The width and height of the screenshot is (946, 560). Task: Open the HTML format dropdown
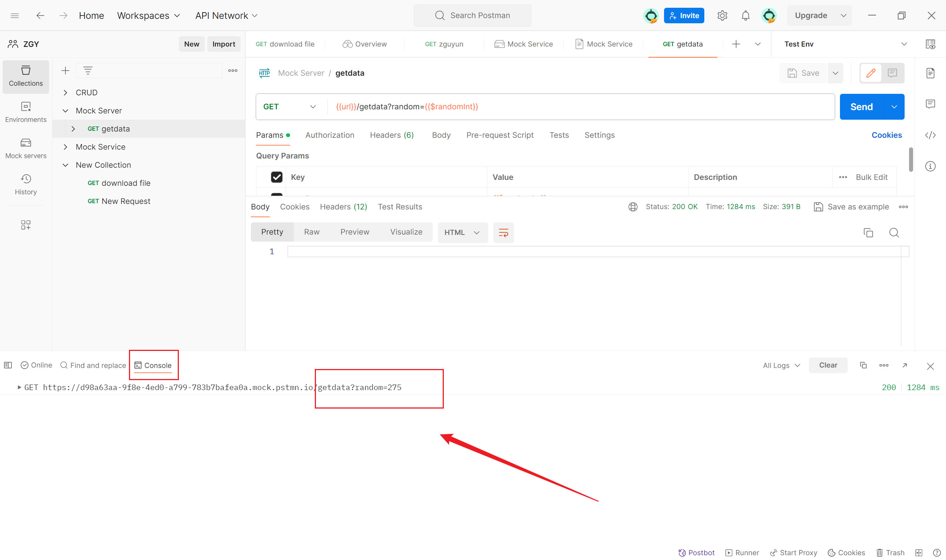tap(462, 233)
